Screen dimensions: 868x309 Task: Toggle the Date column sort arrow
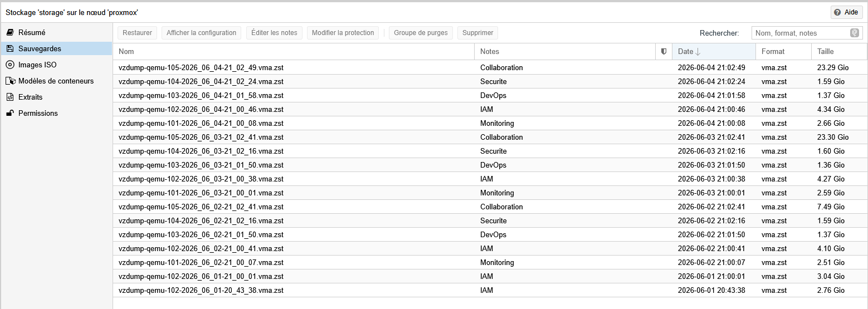coord(698,51)
